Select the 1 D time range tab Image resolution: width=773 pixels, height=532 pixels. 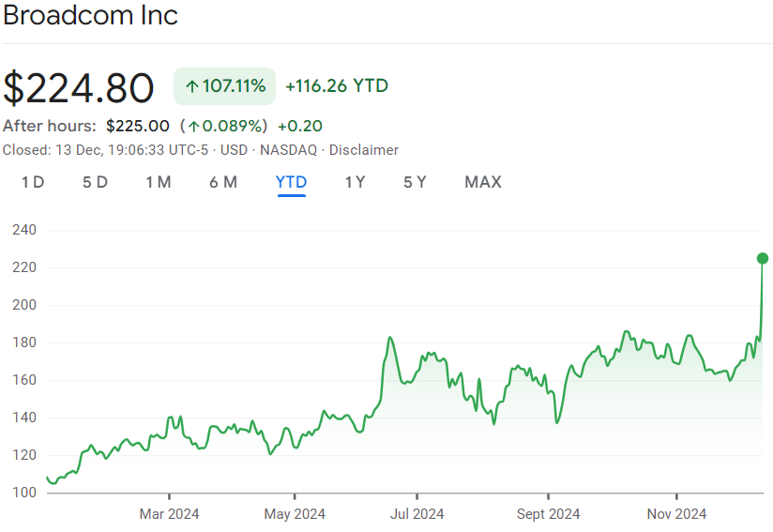[x=33, y=182]
